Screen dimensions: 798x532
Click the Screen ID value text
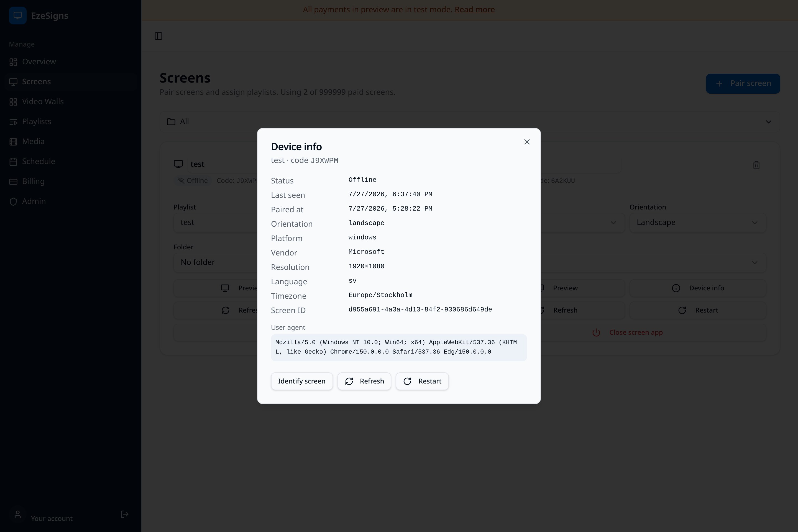click(420, 310)
